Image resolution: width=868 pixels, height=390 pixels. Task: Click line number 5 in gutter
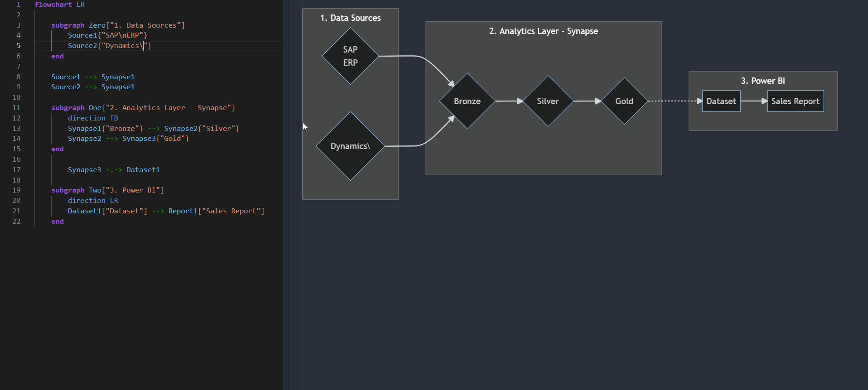click(x=19, y=46)
